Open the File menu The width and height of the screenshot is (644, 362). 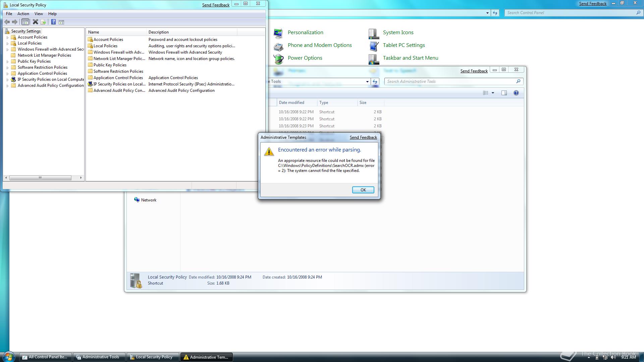tap(9, 14)
